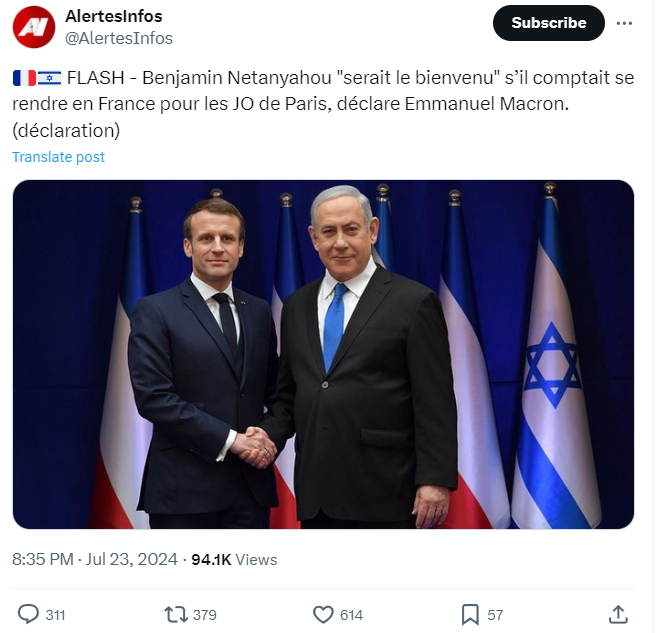657x633 pixels.
Task: Click the 8:35 PM Jul 23, 2024 timestamp
Action: [95, 559]
